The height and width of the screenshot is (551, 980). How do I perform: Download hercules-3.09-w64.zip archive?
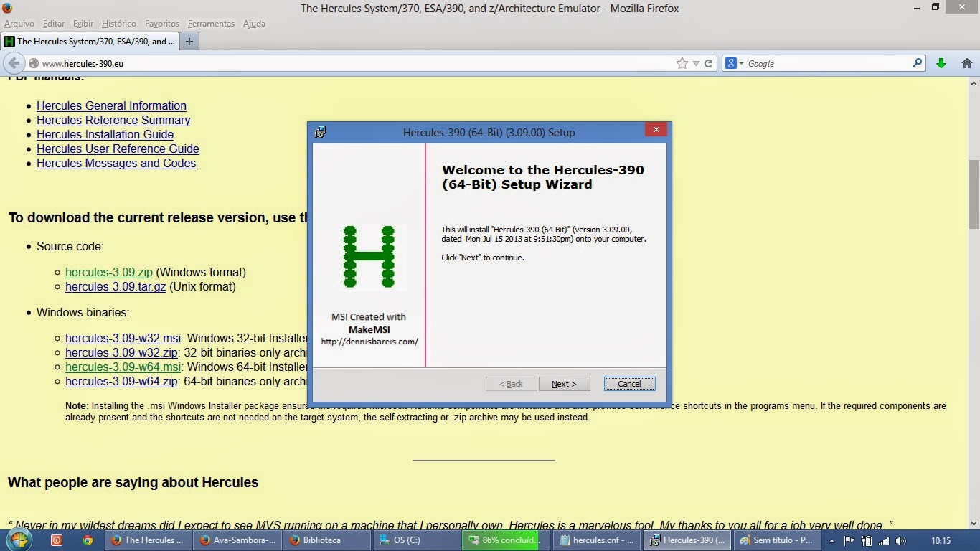point(121,381)
